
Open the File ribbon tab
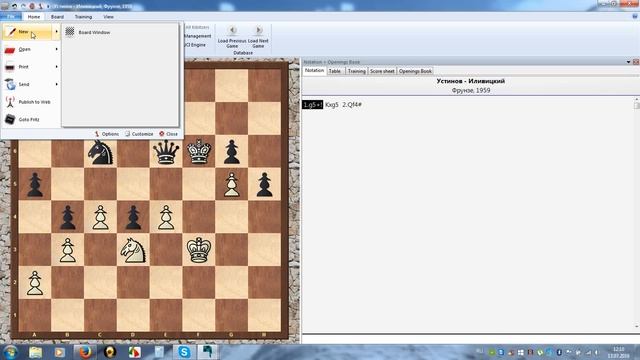[11, 17]
